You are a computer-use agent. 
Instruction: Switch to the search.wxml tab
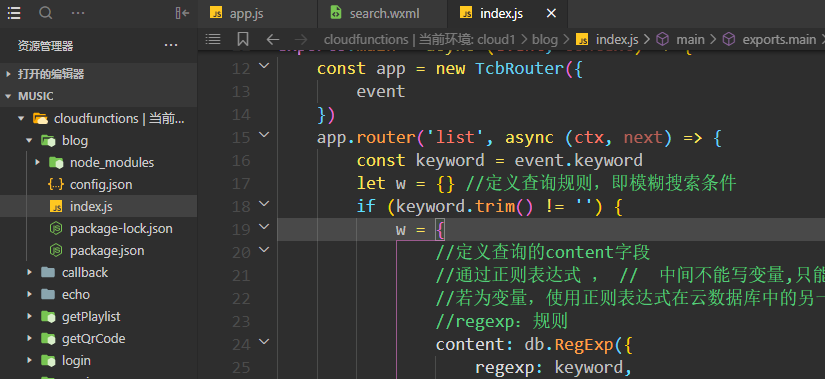coord(383,14)
